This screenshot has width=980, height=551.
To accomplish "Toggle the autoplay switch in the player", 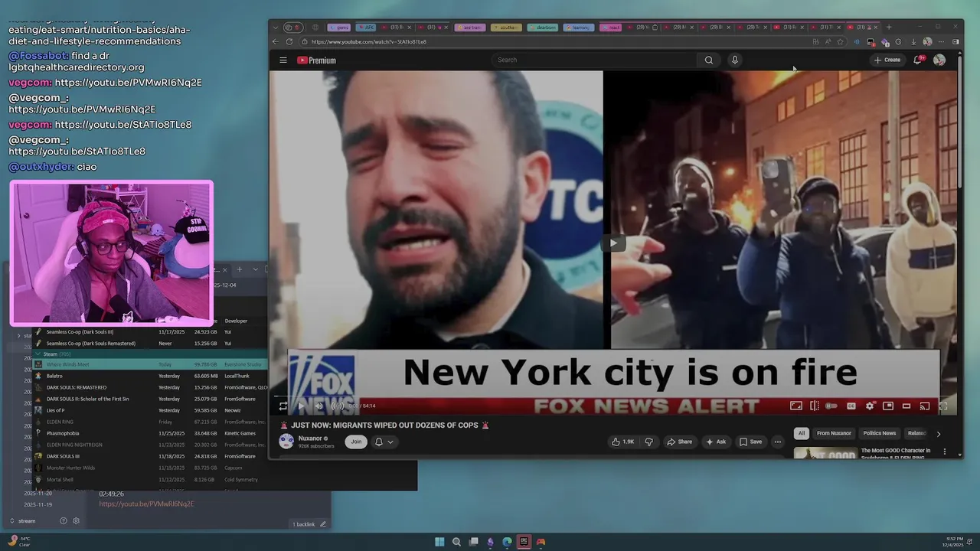I will tap(831, 406).
